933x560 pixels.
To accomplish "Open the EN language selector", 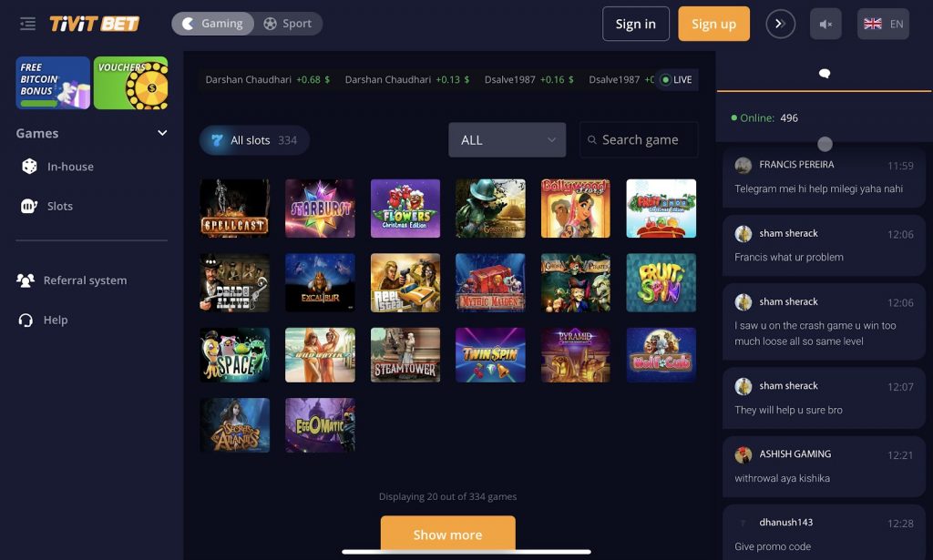I will [883, 24].
